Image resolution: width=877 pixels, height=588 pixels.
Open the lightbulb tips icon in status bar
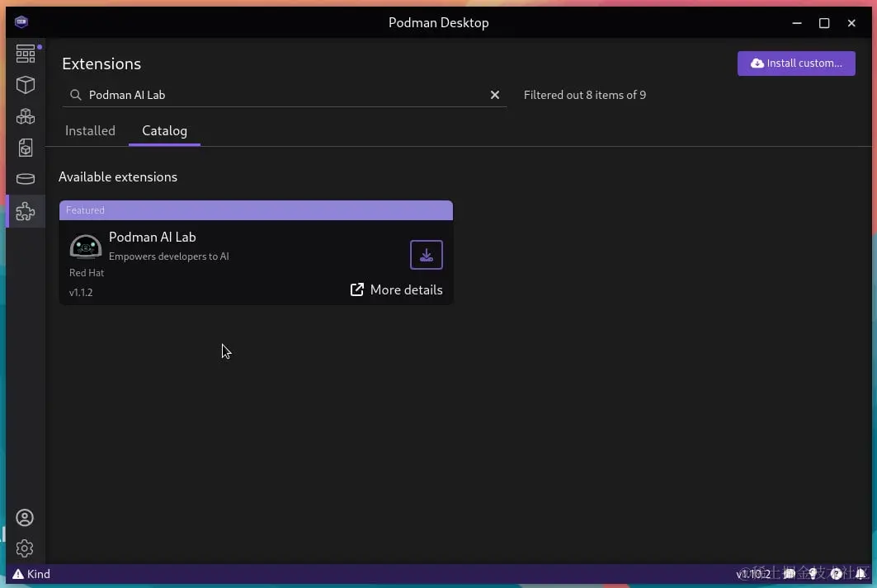coord(813,573)
